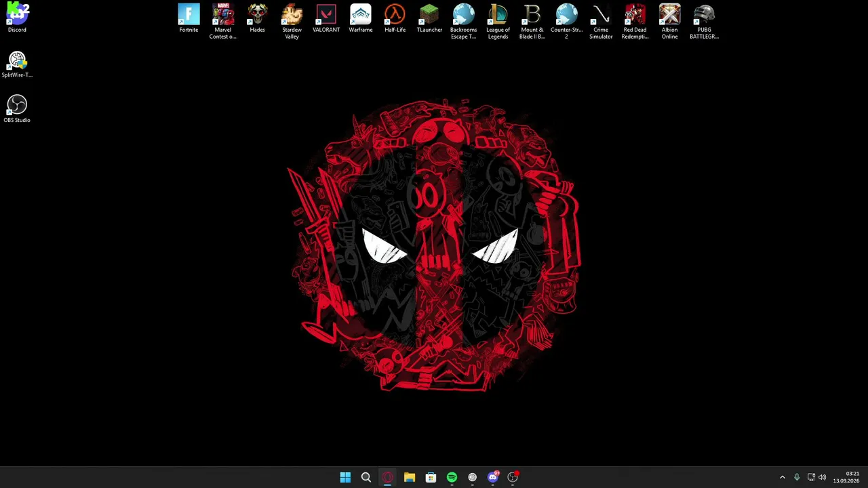
Task: Open Microsoft Store from the taskbar
Action: click(431, 478)
